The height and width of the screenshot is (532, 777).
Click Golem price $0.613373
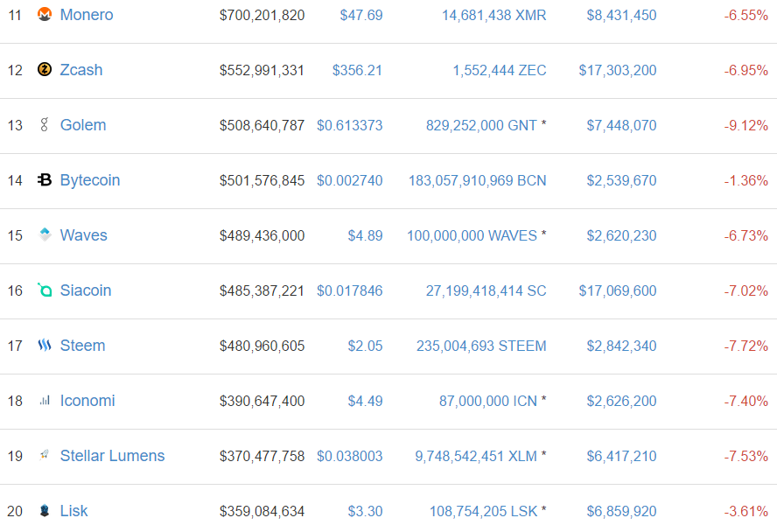pos(350,125)
